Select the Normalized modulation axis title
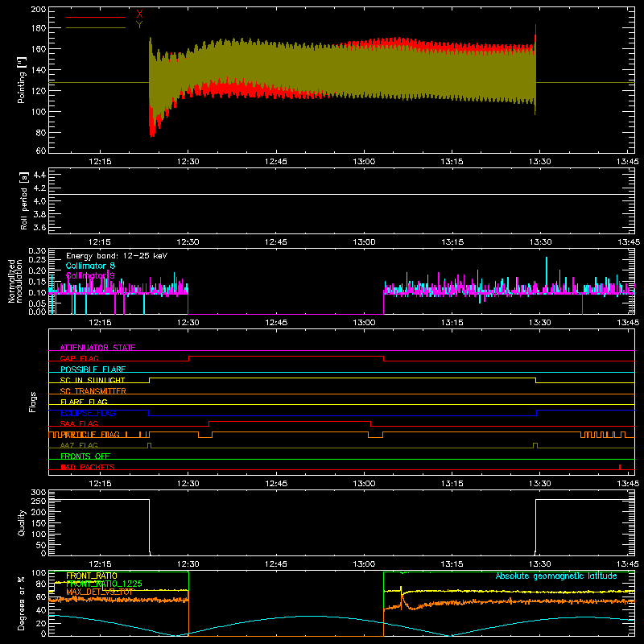Screen dimensions: 644x644 click(15, 281)
